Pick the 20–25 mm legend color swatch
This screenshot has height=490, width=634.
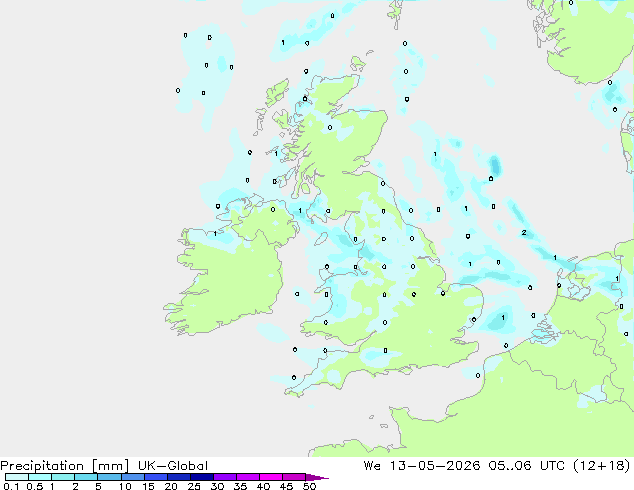click(x=178, y=477)
